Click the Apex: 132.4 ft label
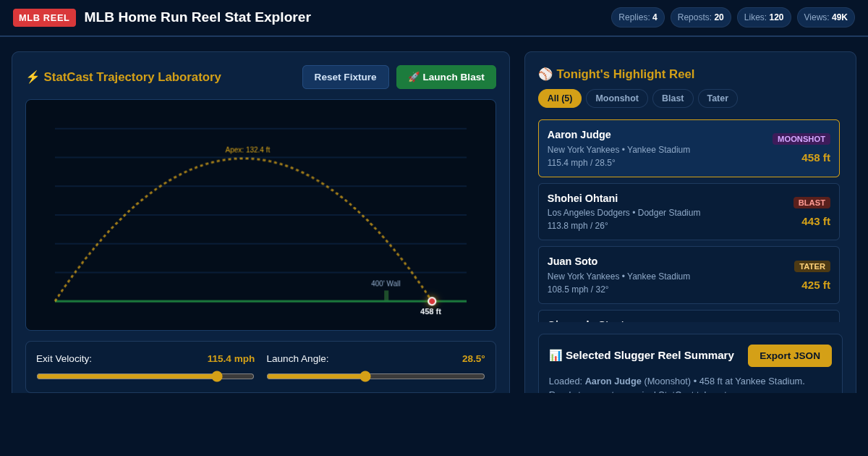The height and width of the screenshot is (456, 868). point(247,150)
